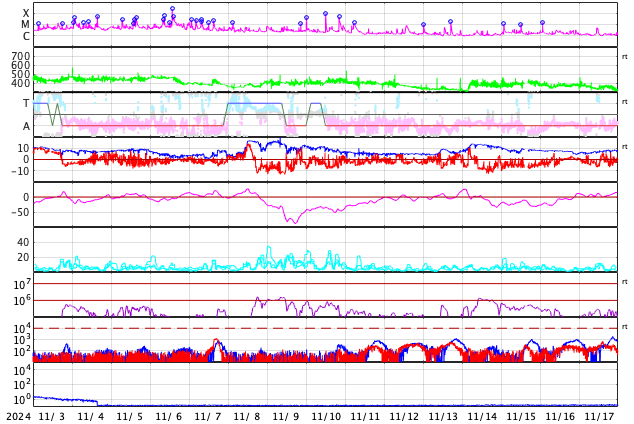The width and height of the screenshot is (634, 424).
Task: Select the 11/ 8 date label
Action: click(247, 416)
